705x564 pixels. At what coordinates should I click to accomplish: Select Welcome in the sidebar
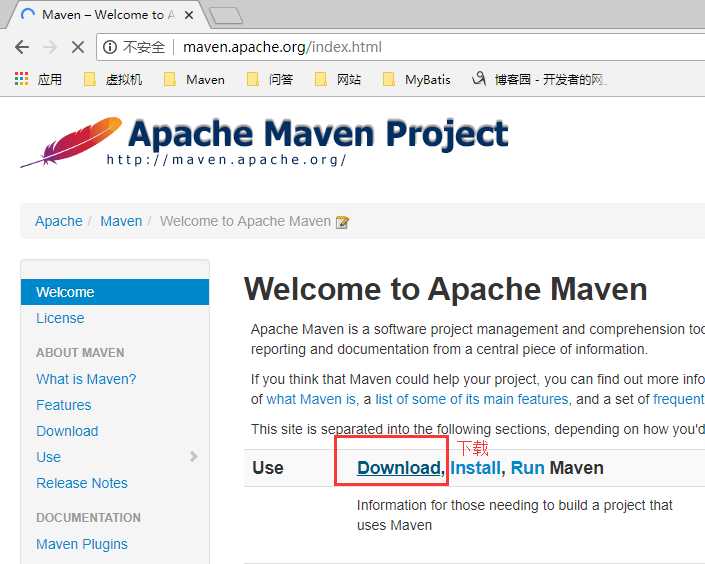click(x=115, y=292)
